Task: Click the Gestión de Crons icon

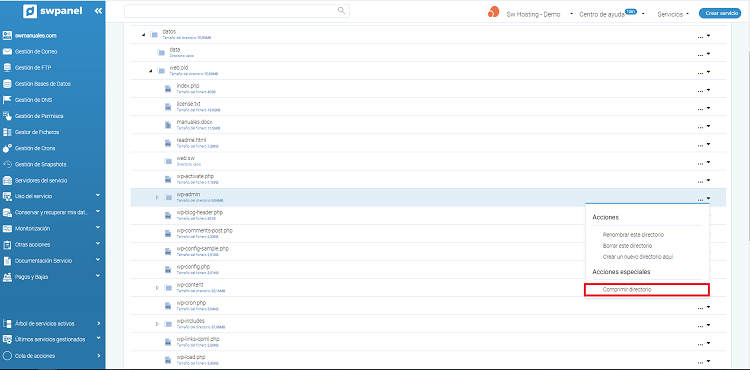Action: coord(7,148)
